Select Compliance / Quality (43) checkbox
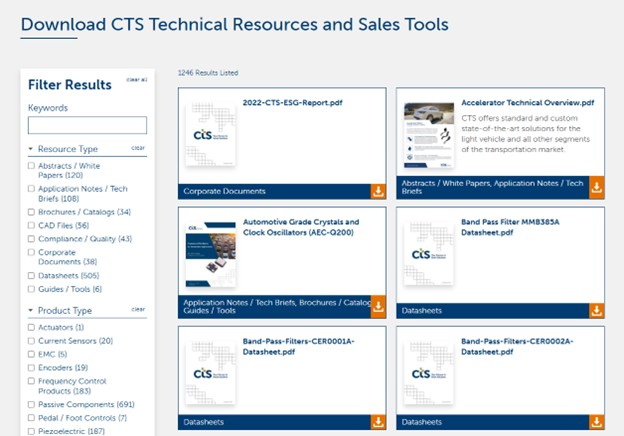Screen dimensions: 624x436 pyautogui.click(x=31, y=239)
